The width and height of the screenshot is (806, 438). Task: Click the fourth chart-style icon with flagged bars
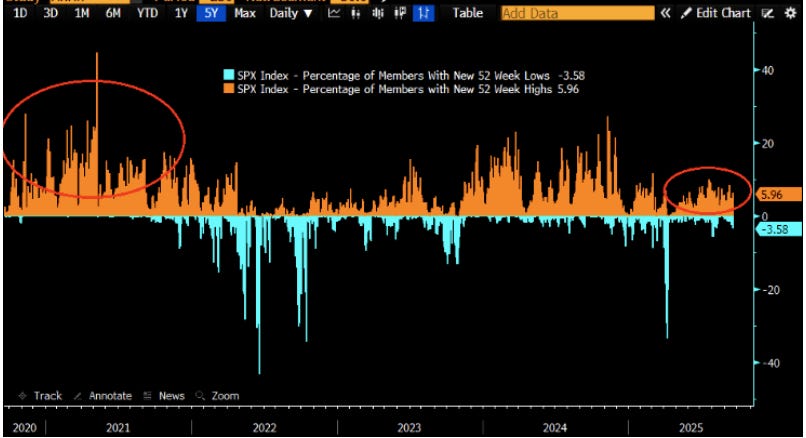coord(400,13)
